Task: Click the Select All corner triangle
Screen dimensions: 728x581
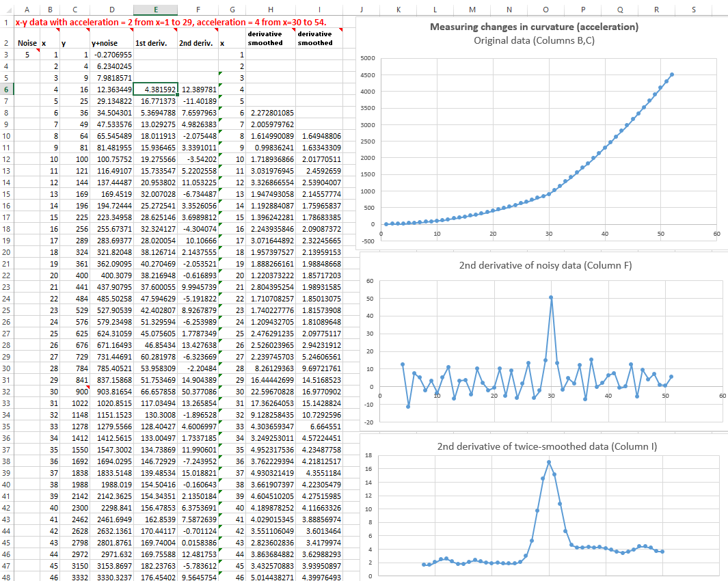Action: [x=6, y=10]
